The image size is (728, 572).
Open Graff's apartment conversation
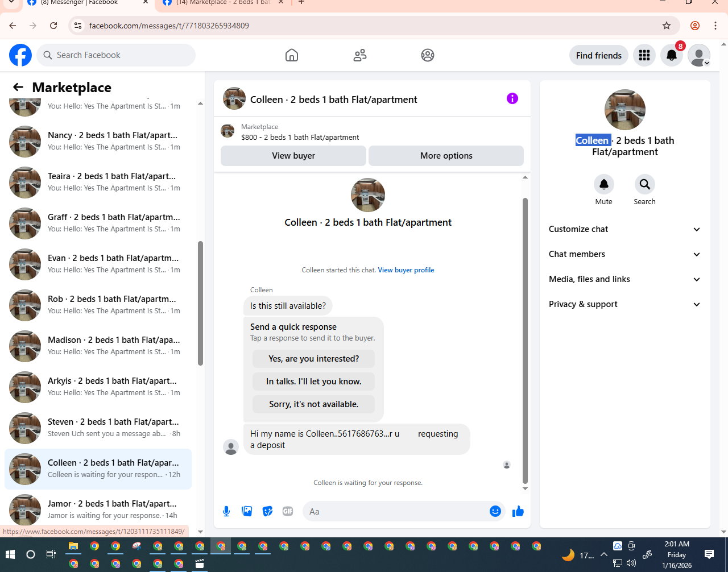(x=98, y=223)
